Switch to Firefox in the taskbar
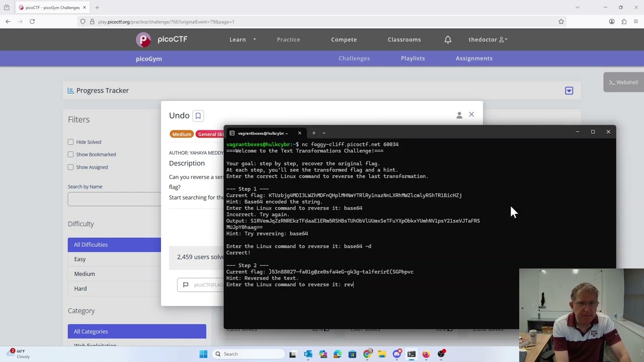The image size is (644, 362). [x=426, y=354]
